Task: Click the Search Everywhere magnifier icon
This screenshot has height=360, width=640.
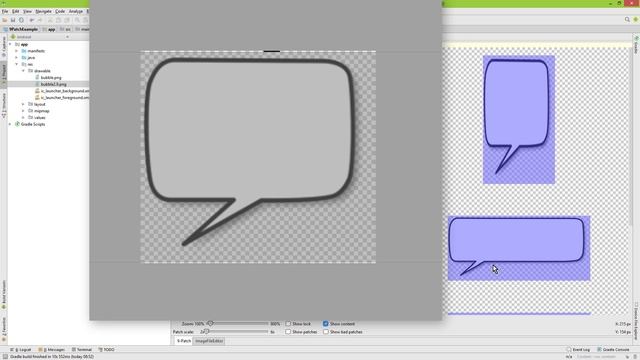Action: [x=627, y=20]
